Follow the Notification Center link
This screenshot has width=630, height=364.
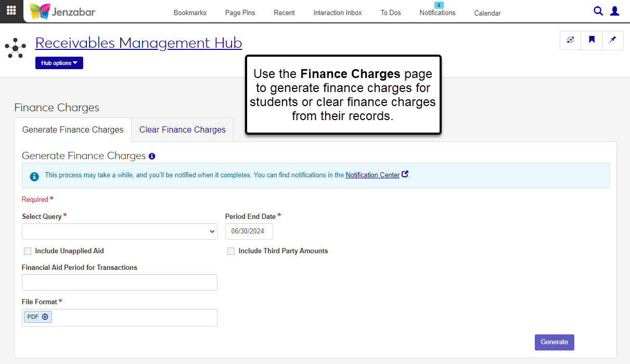372,175
